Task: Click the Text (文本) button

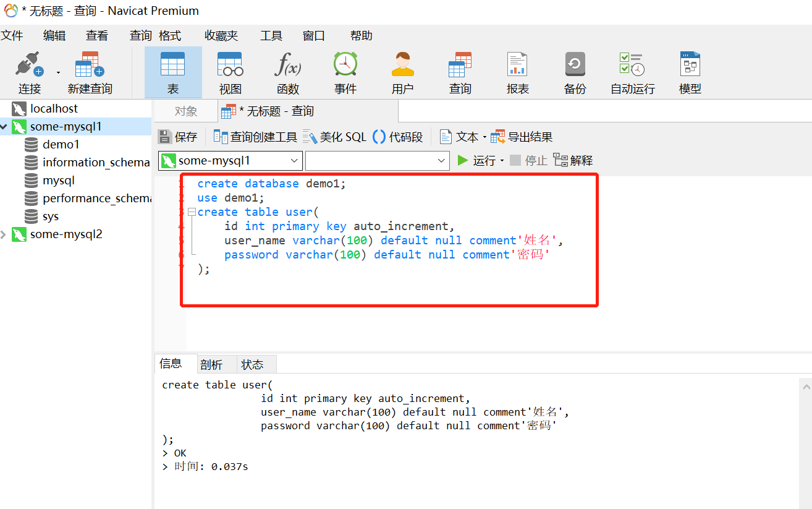Action: pyautogui.click(x=459, y=137)
